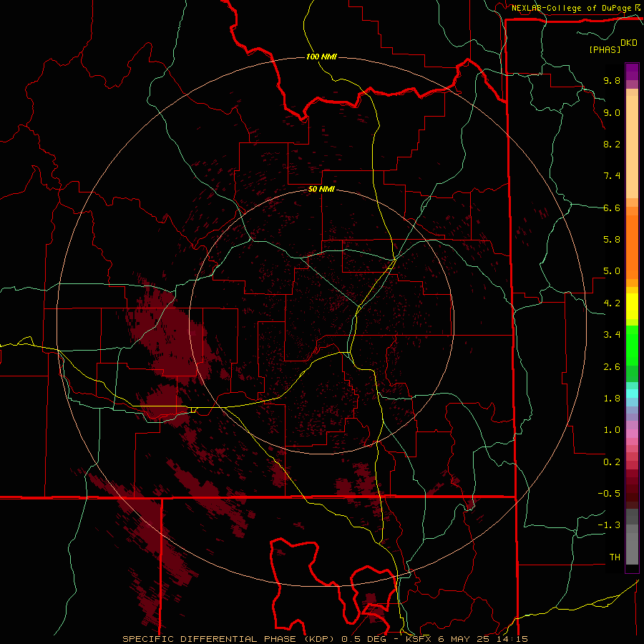
Task: Click the -1.3 scale value
Action: [609, 525]
